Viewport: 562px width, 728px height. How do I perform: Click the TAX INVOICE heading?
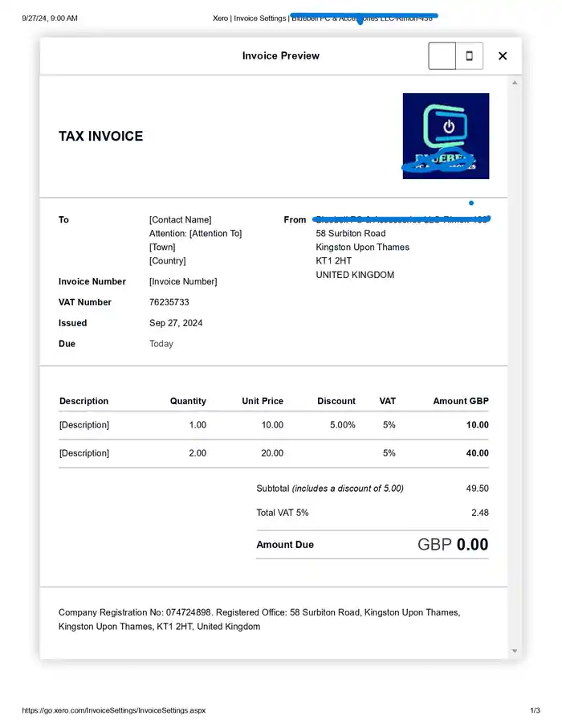[x=100, y=136]
